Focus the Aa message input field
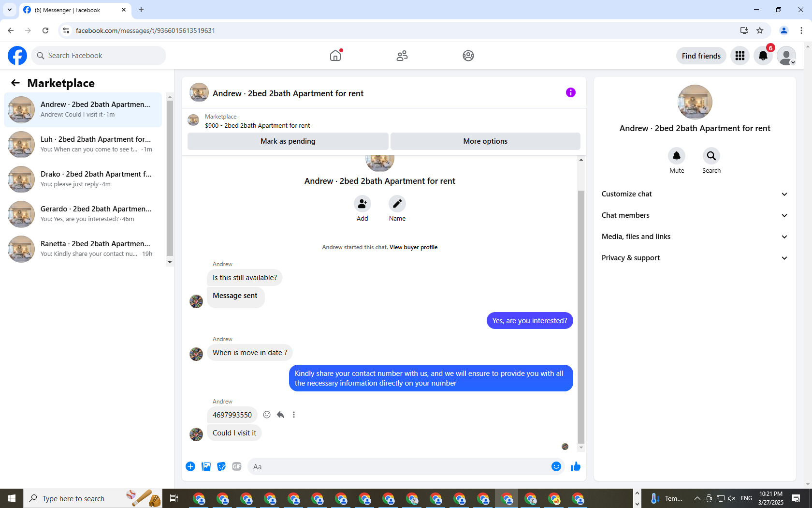This screenshot has width=812, height=508. click(x=399, y=466)
